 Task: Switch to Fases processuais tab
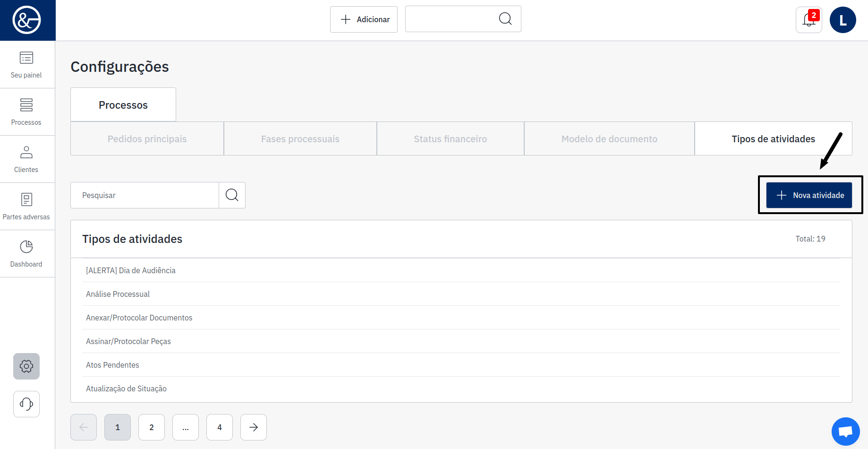point(300,139)
